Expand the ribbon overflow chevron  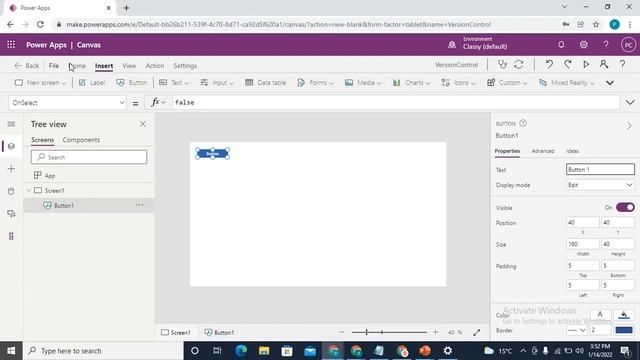point(610,83)
